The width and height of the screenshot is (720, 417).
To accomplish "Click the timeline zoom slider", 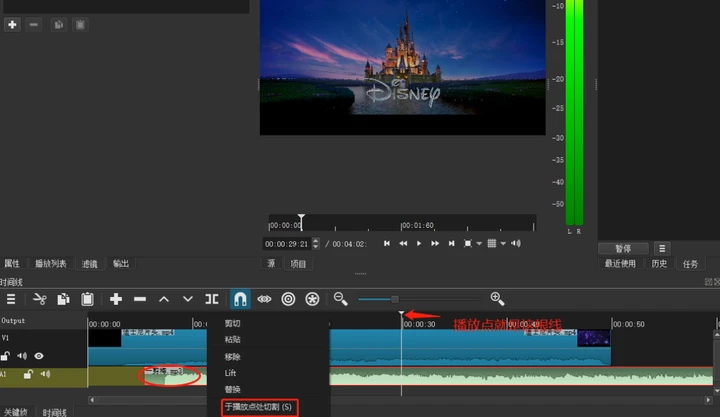I will click(394, 299).
